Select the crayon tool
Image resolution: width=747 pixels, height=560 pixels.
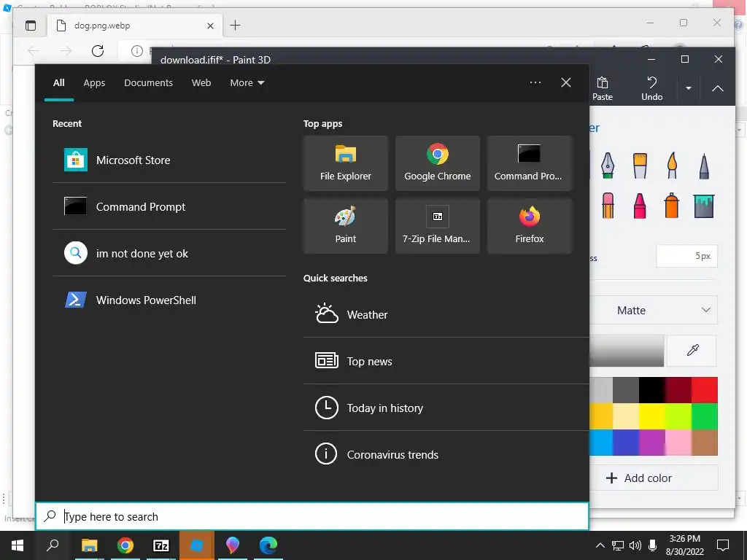pyautogui.click(x=640, y=205)
